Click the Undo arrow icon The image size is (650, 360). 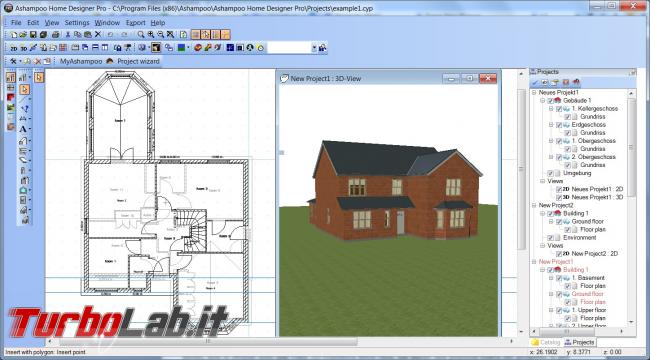tap(110, 34)
